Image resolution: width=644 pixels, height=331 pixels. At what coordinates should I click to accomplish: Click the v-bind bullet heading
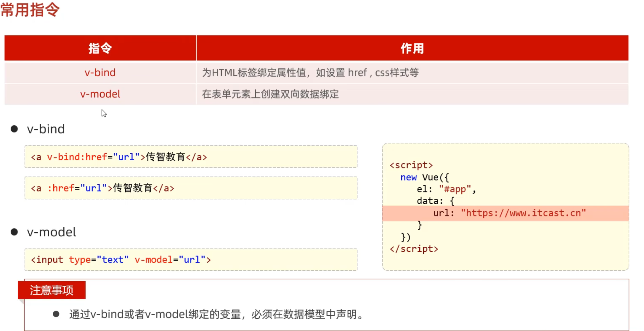click(46, 129)
